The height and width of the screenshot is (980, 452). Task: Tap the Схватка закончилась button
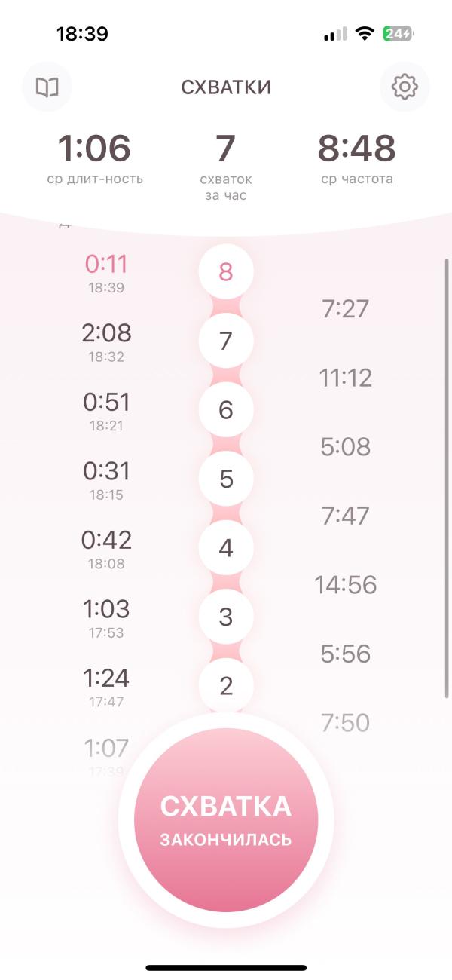pyautogui.click(x=226, y=819)
